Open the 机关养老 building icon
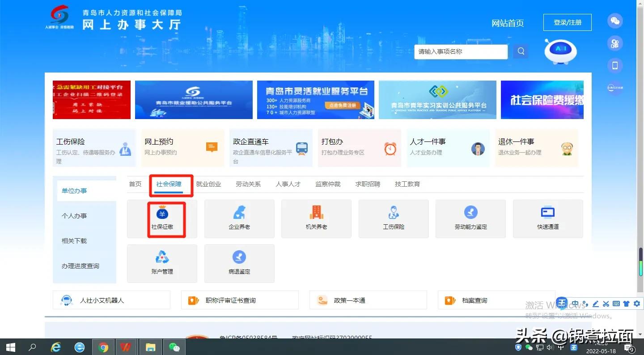The image size is (644, 355). click(x=316, y=218)
